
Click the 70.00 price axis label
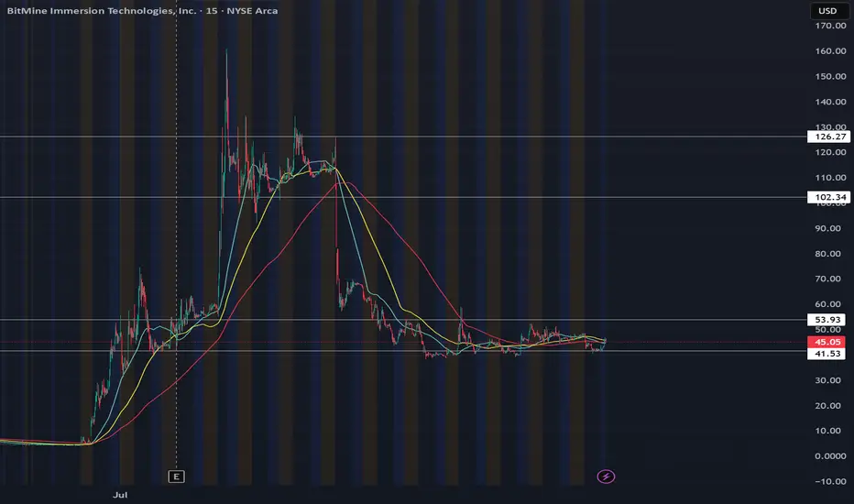click(827, 279)
